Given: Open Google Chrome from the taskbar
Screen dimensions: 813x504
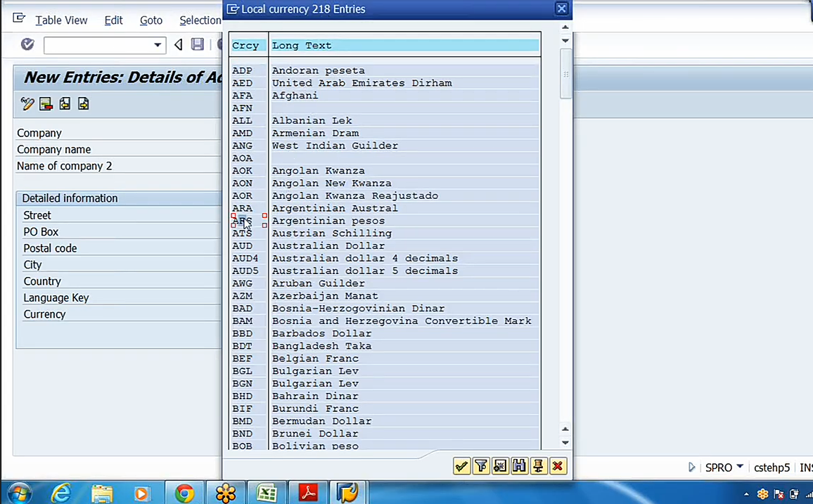Looking at the screenshot, I should point(184,493).
